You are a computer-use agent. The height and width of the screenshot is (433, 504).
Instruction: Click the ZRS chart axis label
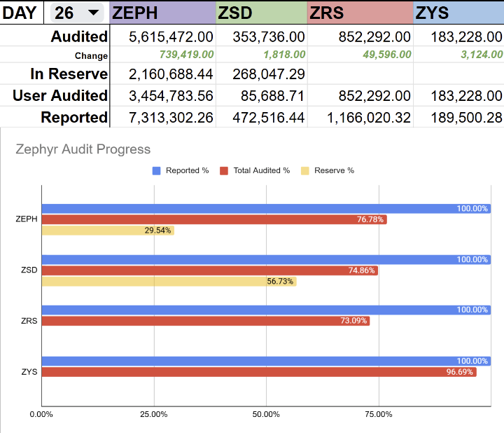[29, 321]
